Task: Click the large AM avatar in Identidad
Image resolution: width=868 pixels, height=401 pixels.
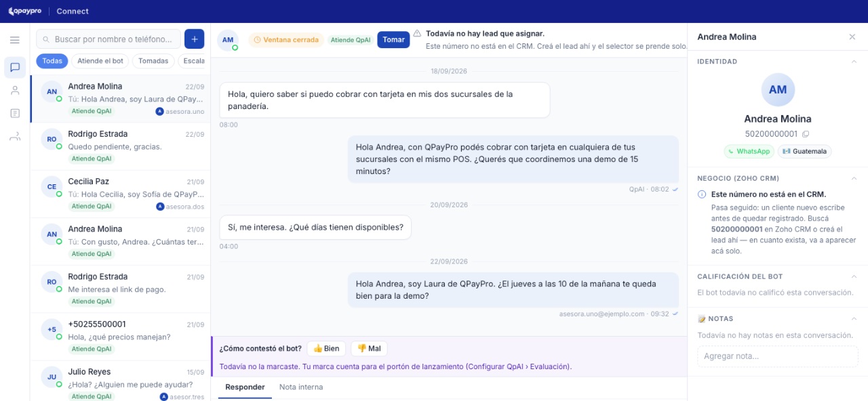Action: (778, 90)
